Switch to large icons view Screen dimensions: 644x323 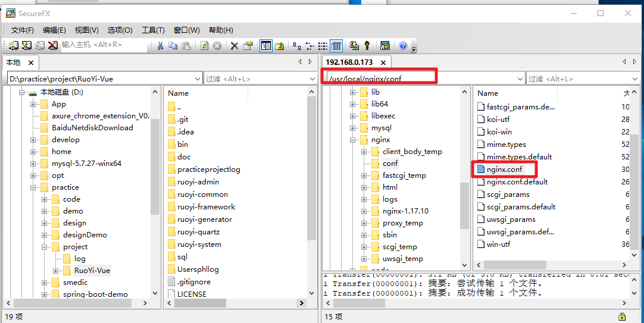point(296,46)
